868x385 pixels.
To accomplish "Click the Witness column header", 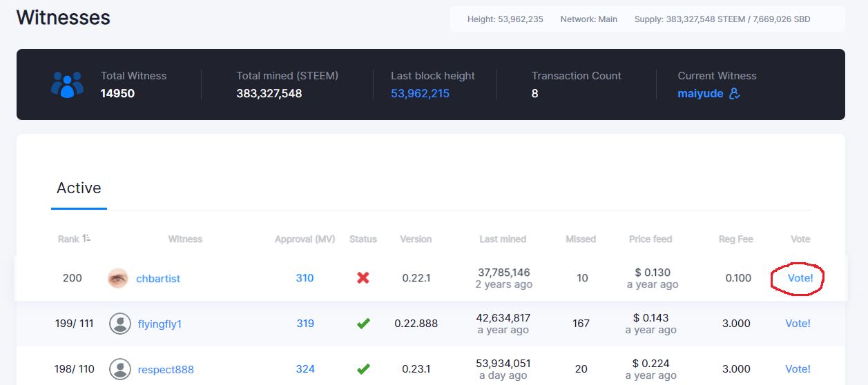I will click(x=185, y=239).
